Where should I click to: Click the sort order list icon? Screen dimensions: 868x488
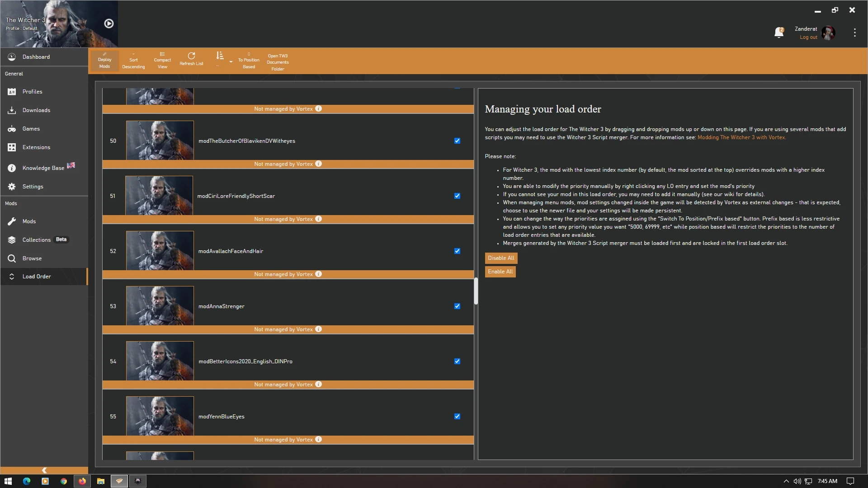coord(220,56)
